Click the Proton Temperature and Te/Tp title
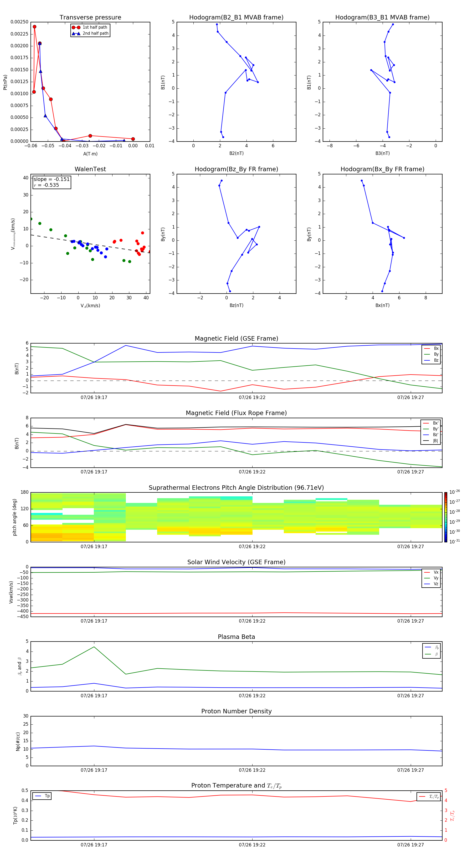Viewport: 473px width, 868px height. click(x=236, y=786)
